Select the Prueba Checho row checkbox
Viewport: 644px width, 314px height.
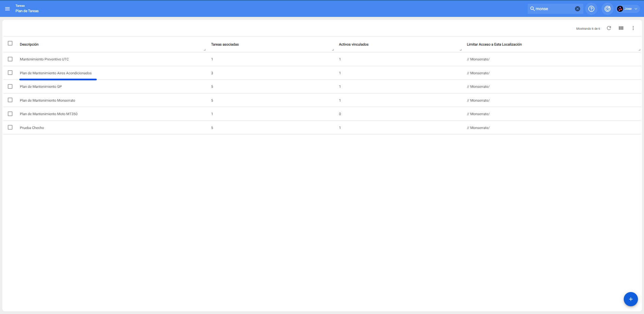[x=10, y=127]
